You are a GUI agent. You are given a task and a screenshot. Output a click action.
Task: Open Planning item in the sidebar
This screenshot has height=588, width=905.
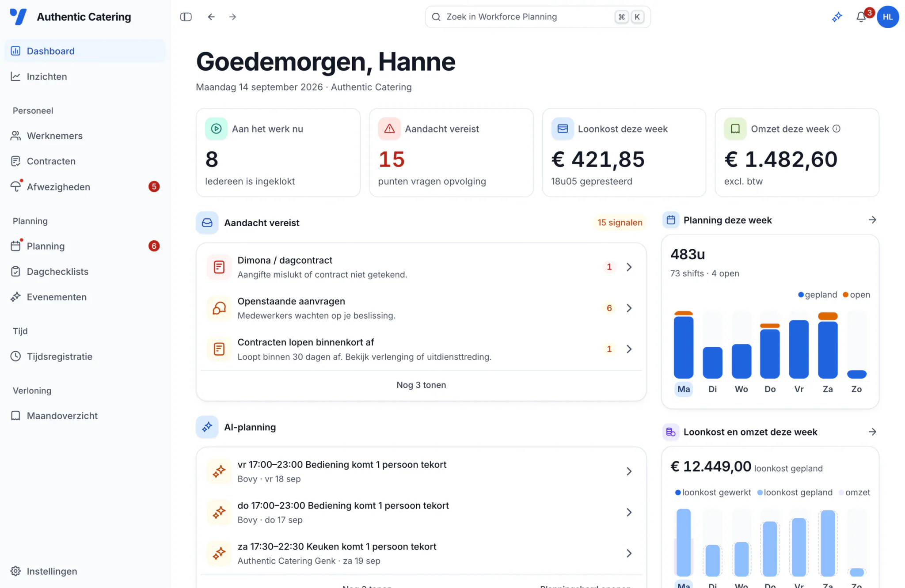[85, 246]
